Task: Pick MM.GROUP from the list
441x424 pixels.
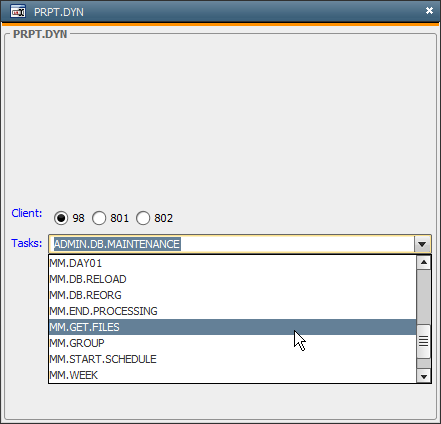Action: 233,343
